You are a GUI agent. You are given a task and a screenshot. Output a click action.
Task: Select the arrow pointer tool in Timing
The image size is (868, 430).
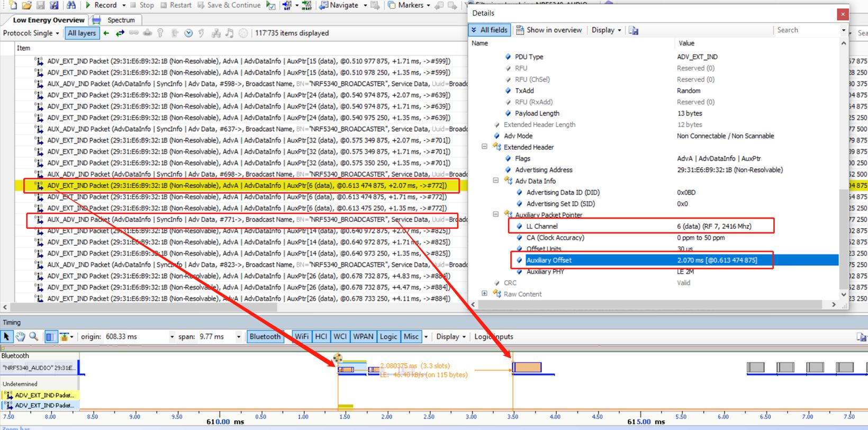click(x=7, y=337)
